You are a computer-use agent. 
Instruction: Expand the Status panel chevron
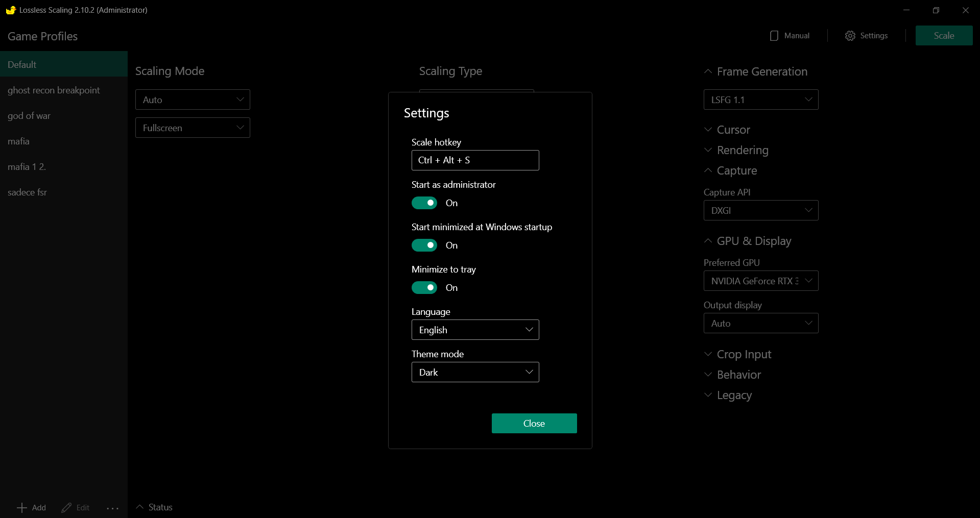(x=139, y=507)
